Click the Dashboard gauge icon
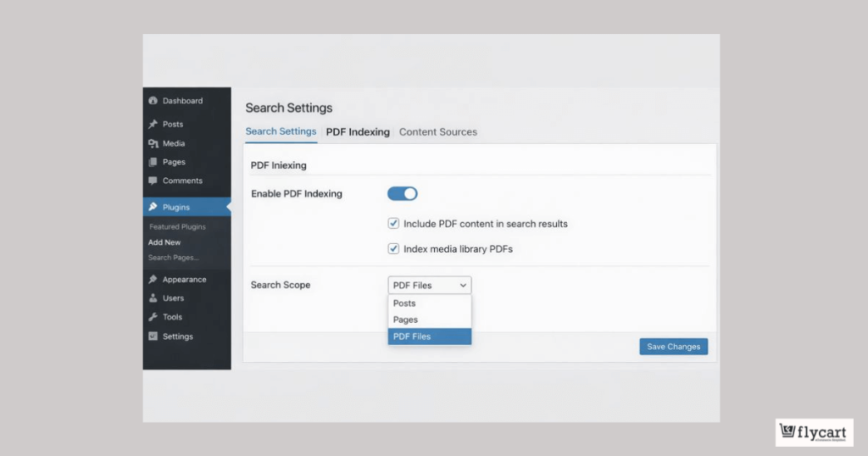The image size is (868, 456). click(153, 101)
